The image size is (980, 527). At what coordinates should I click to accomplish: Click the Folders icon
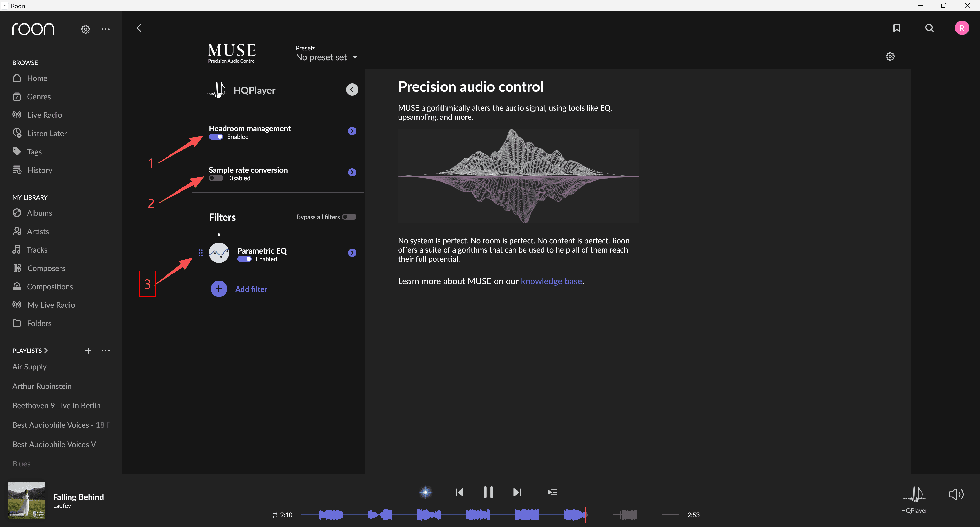point(17,323)
